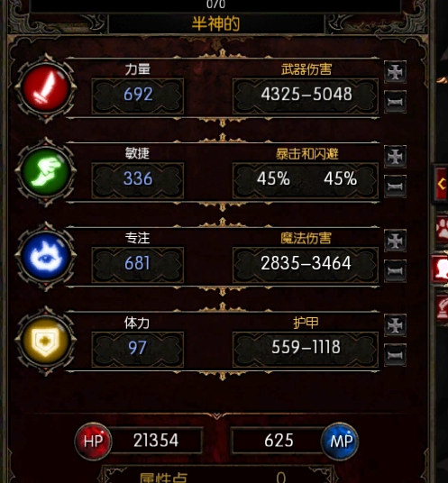The image size is (448, 483).
Task: Collapse panel with yellow arrow on right edge
Action: tap(441, 184)
